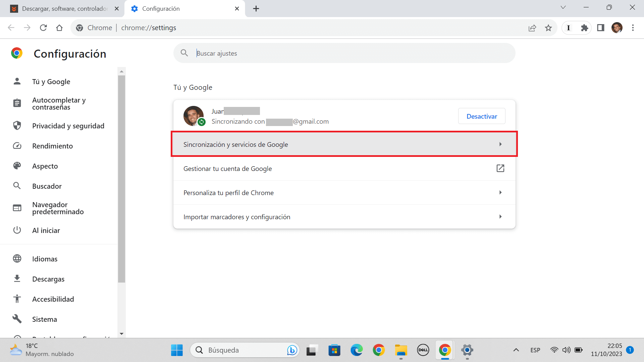Image resolution: width=644 pixels, height=362 pixels.
Task: Click the Desactivar sync button
Action: pos(482,116)
